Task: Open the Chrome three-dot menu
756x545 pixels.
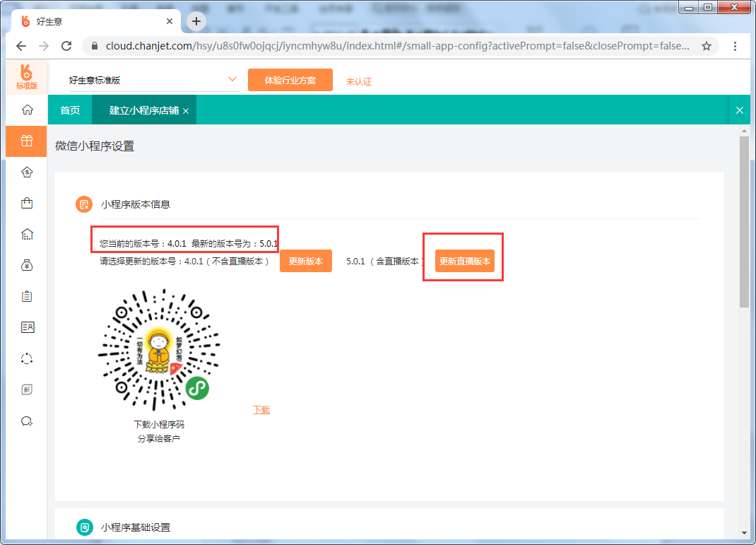Action: click(x=735, y=46)
